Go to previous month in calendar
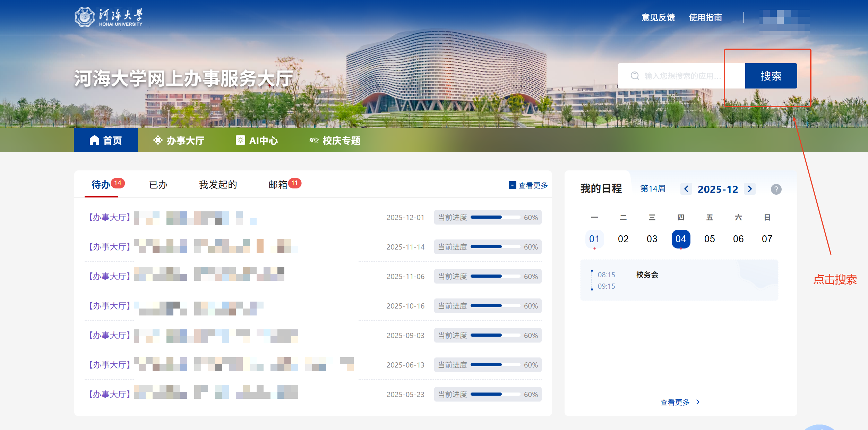Viewport: 868px width, 430px height. click(686, 189)
